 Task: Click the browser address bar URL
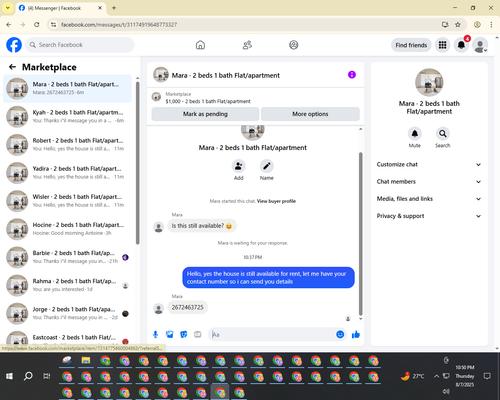119,25
